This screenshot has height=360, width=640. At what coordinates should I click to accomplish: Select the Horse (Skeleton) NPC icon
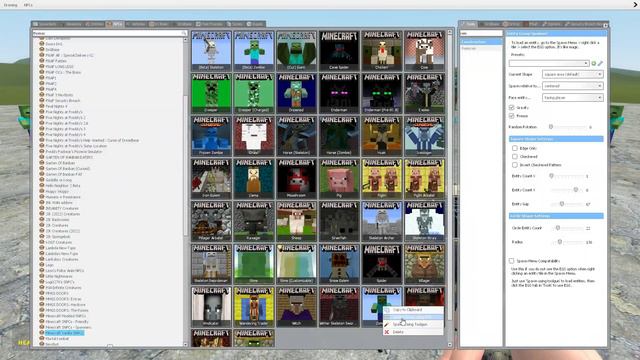296,136
